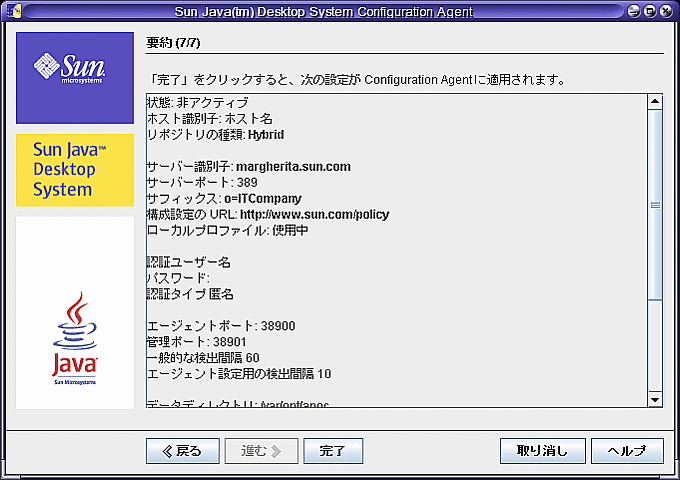The width and height of the screenshot is (680, 480).
Task: Click the Sun Microsystems logo
Action: pyautogui.click(x=75, y=78)
